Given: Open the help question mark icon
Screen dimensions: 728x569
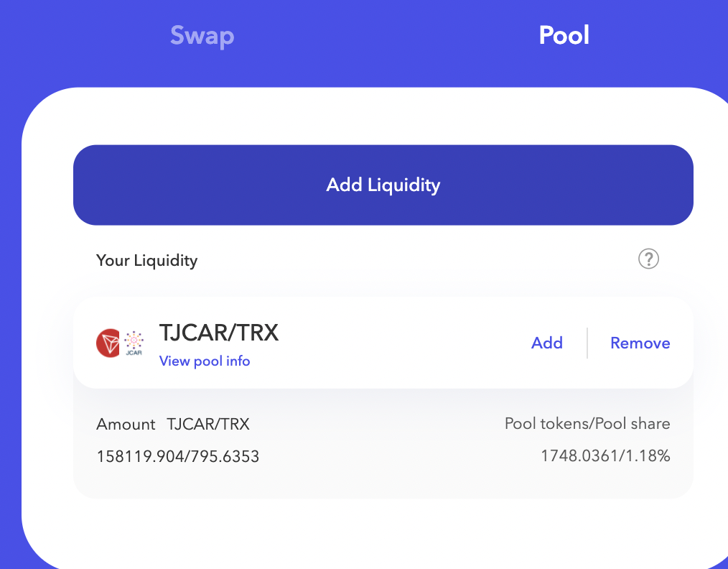Looking at the screenshot, I should point(648,259).
